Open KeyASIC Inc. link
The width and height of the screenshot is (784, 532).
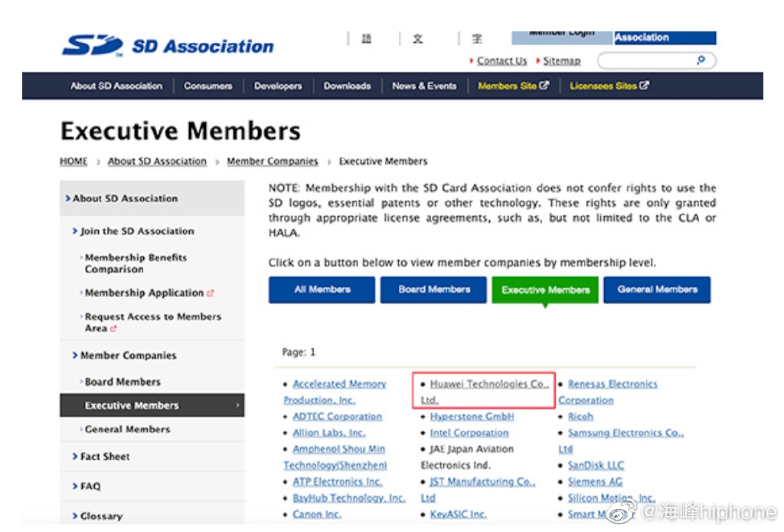(458, 514)
